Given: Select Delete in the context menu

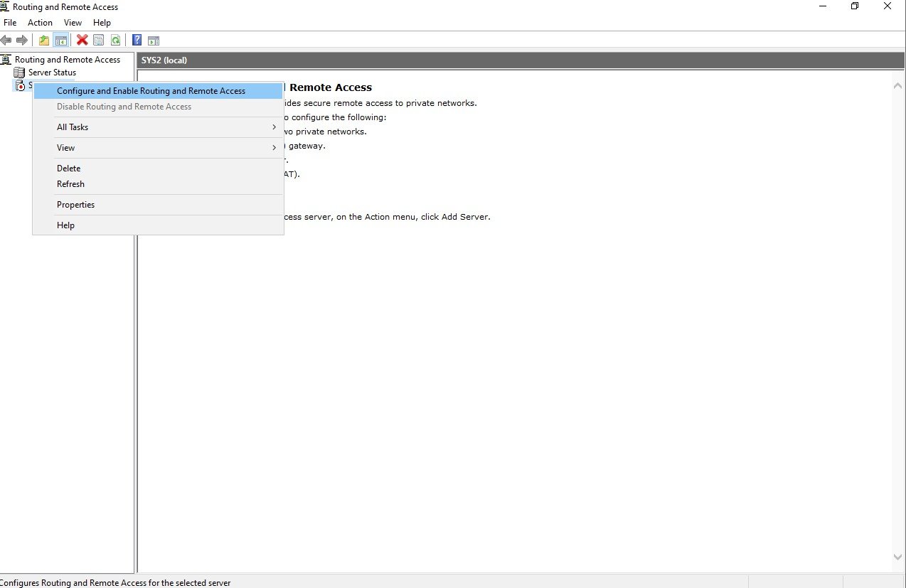Looking at the screenshot, I should [158, 169].
